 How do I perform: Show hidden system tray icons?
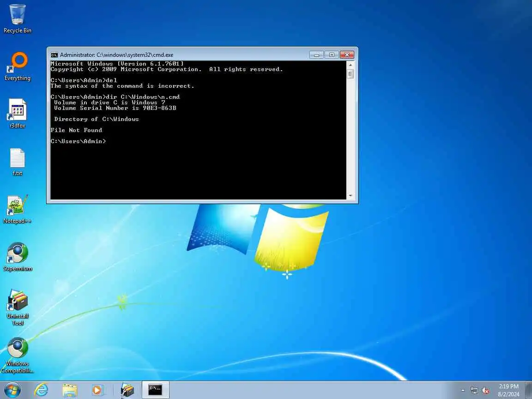tap(463, 391)
